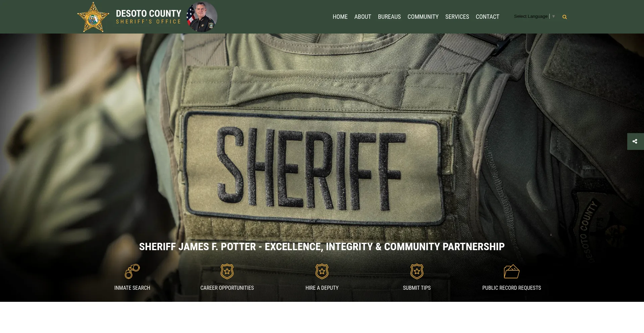Click the badge icon above Hire a Deputy
Image resolution: width=644 pixels, height=333 pixels.
point(322,271)
